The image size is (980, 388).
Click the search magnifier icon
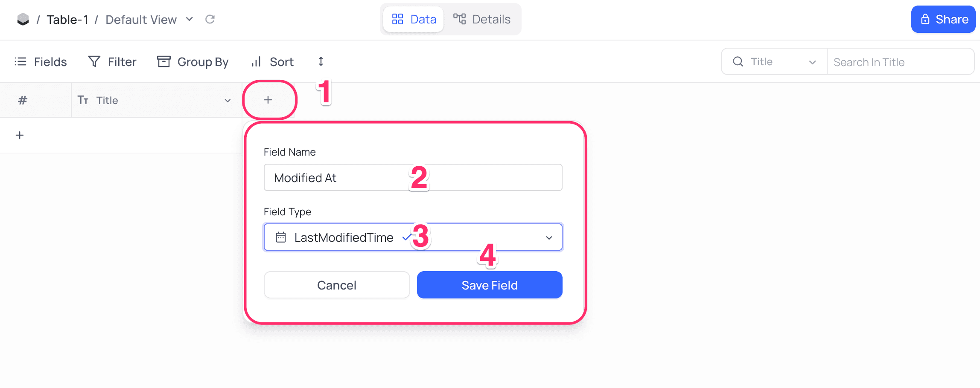(738, 62)
